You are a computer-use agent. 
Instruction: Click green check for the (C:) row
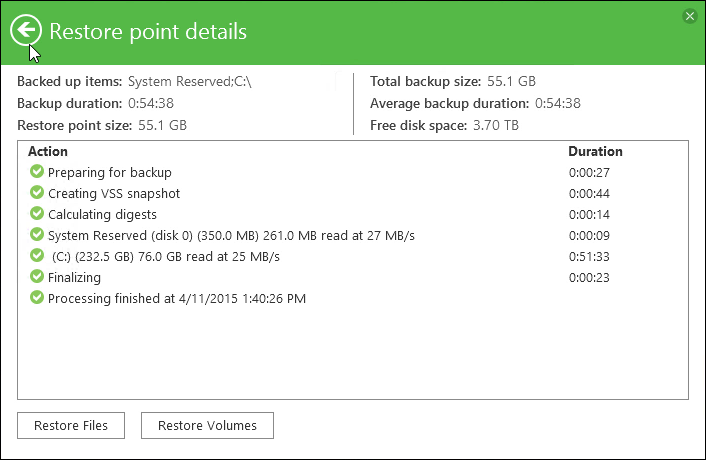(37, 256)
